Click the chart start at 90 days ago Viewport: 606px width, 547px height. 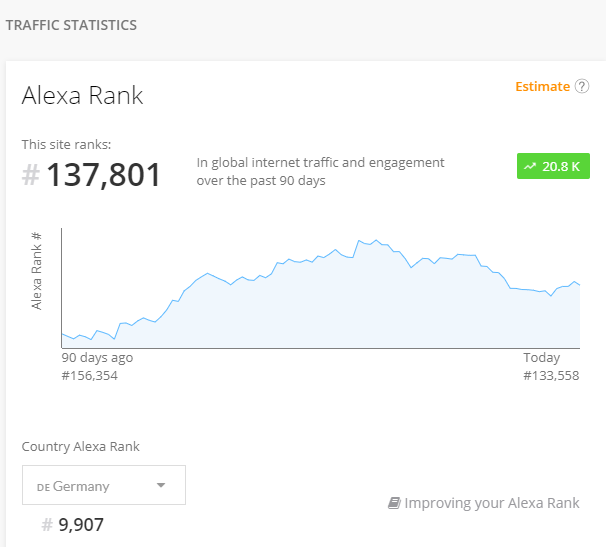point(63,334)
